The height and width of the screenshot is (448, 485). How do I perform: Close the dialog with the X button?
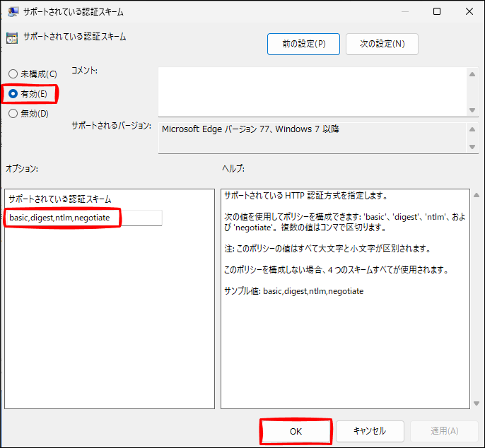(x=469, y=11)
